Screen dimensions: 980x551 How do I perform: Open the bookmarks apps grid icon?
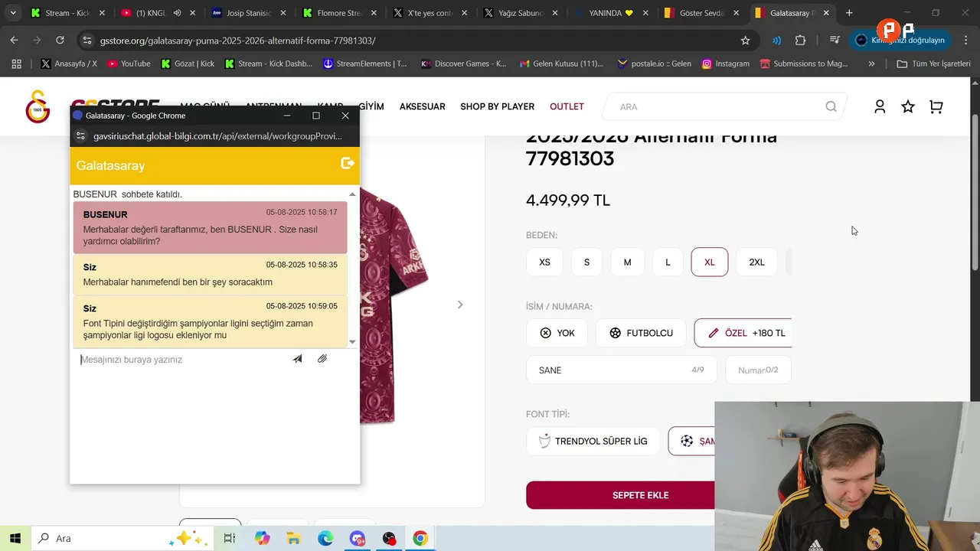coord(16,64)
